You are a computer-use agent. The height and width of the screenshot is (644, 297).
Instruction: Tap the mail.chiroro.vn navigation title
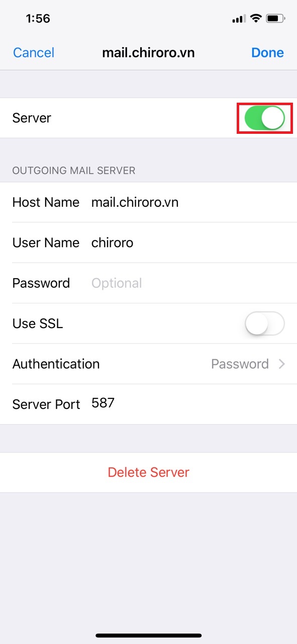point(148,52)
